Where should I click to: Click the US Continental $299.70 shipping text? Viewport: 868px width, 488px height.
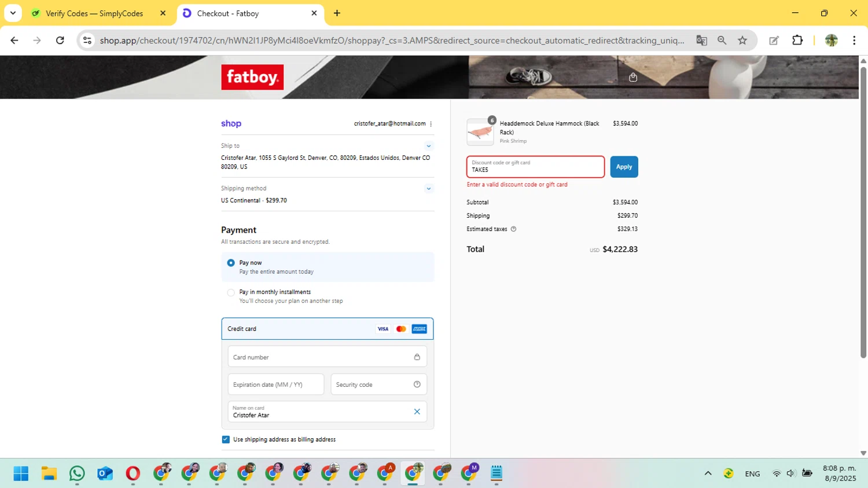(254, 200)
